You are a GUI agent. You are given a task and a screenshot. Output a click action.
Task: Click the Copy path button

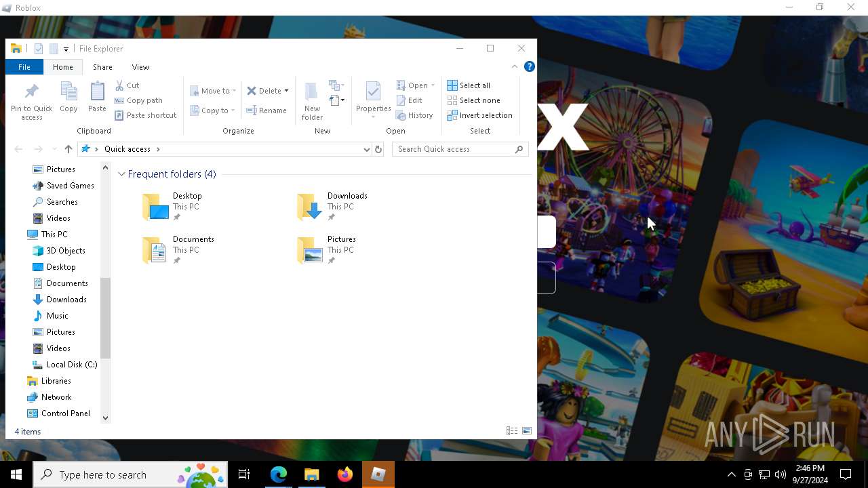click(138, 100)
